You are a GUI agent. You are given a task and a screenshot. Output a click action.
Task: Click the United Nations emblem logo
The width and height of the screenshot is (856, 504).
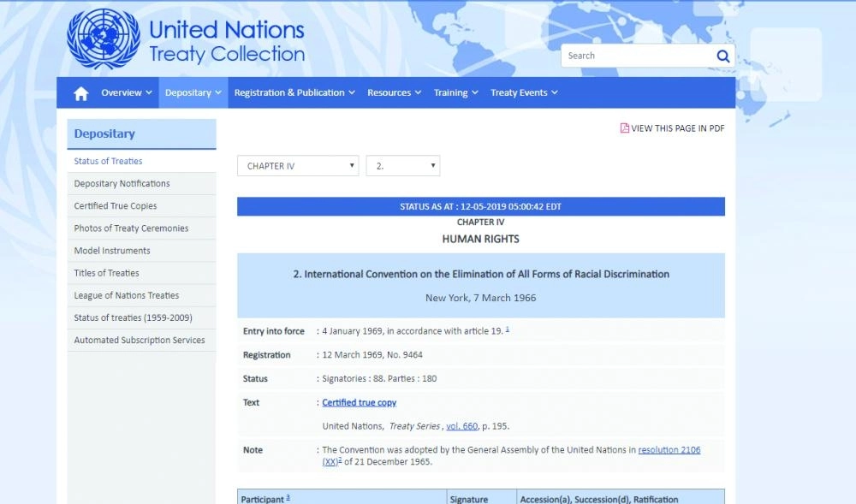(x=103, y=40)
